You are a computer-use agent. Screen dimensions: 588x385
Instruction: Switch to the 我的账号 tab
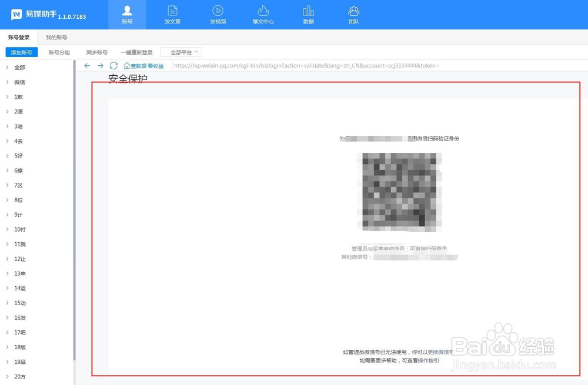click(x=56, y=37)
